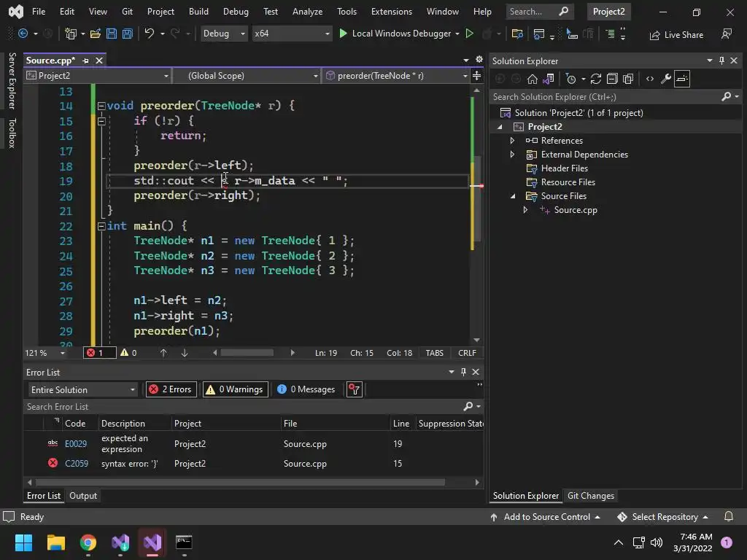Click the notifications bell in the status bar

pyautogui.click(x=729, y=517)
